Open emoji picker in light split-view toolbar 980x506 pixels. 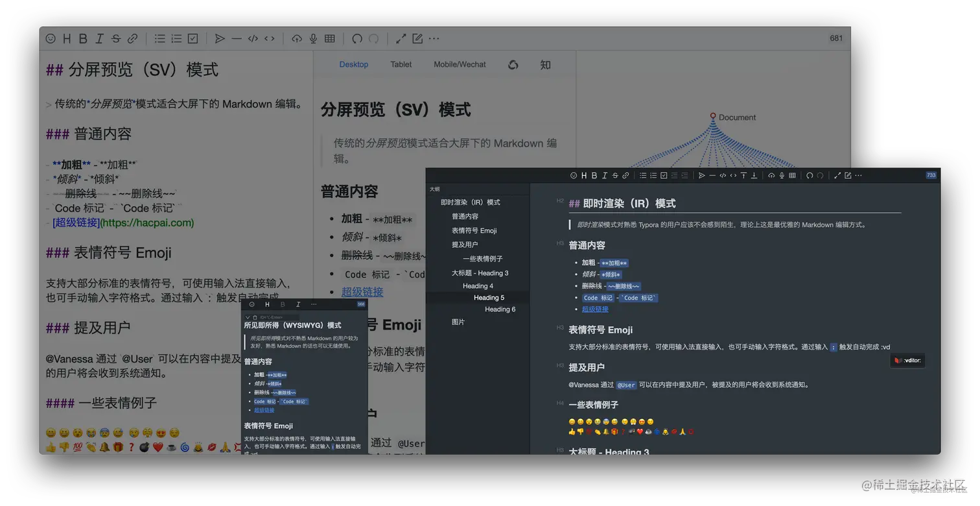pyautogui.click(x=51, y=38)
